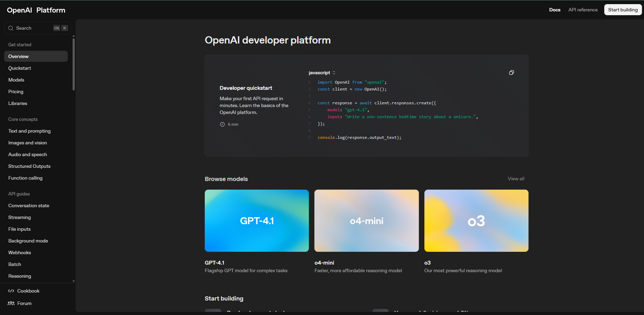Click the search magnifier icon
This screenshot has height=315, width=644.
(11, 28)
